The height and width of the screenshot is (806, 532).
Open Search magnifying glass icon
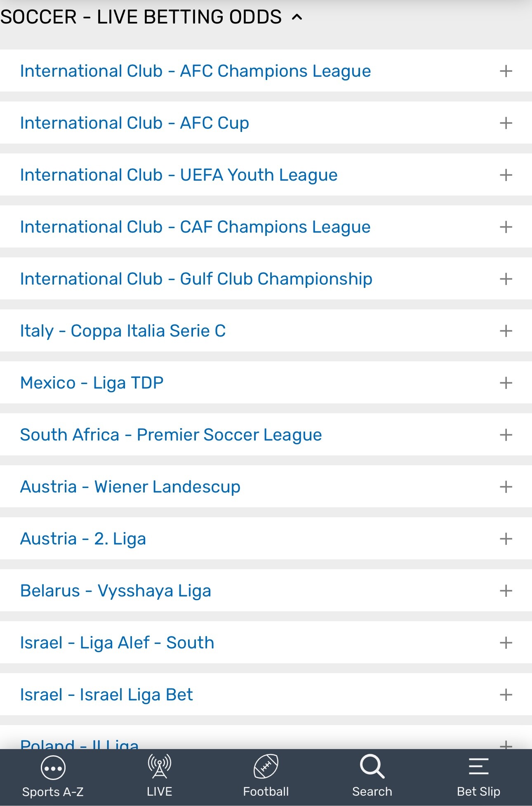click(x=372, y=766)
